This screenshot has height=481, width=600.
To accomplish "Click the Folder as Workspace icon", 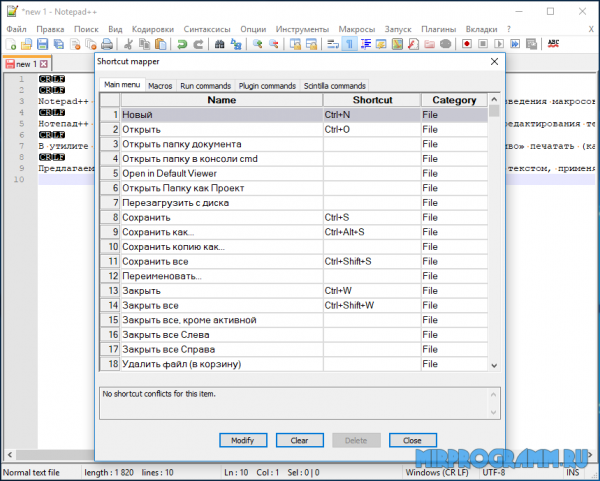I will (x=429, y=44).
